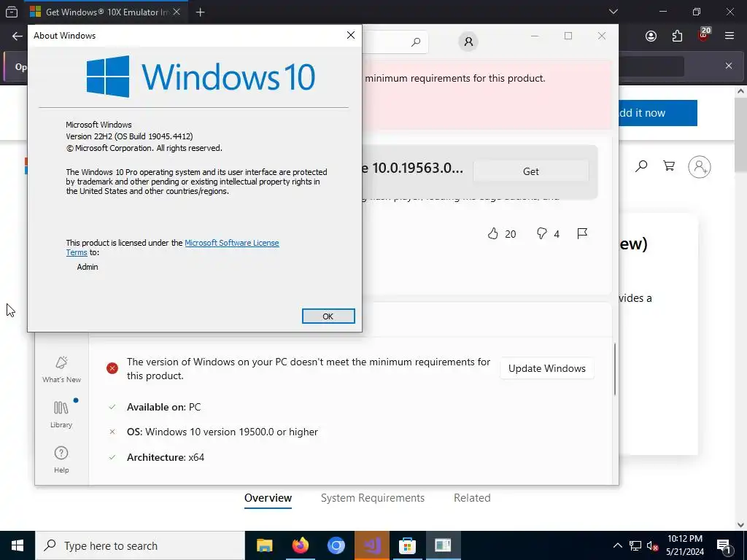Open Help in Store sidebar
This screenshot has width=747, height=560.
[61, 459]
